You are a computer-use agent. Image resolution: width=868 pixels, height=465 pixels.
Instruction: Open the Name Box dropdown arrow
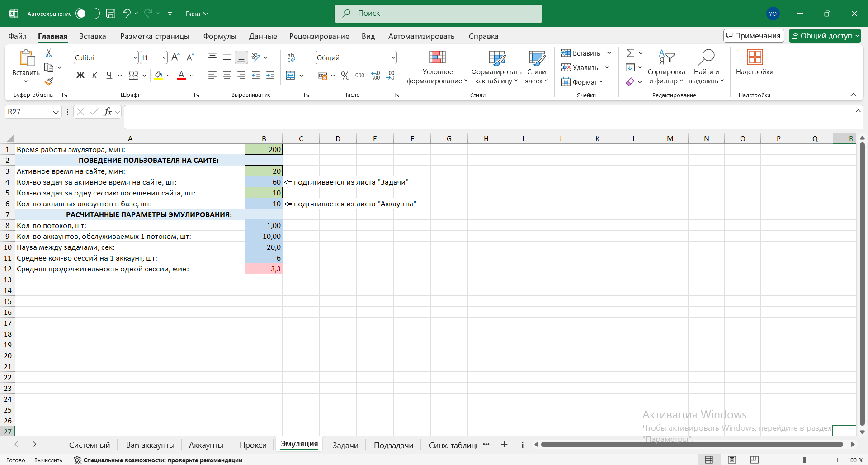(x=56, y=112)
